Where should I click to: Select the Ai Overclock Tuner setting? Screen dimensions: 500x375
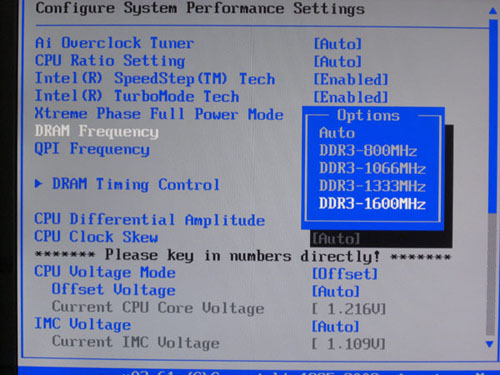tap(114, 43)
